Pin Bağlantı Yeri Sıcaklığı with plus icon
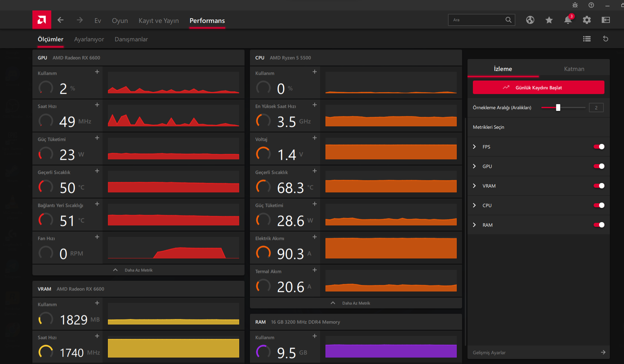The width and height of the screenshot is (624, 364). [97, 204]
